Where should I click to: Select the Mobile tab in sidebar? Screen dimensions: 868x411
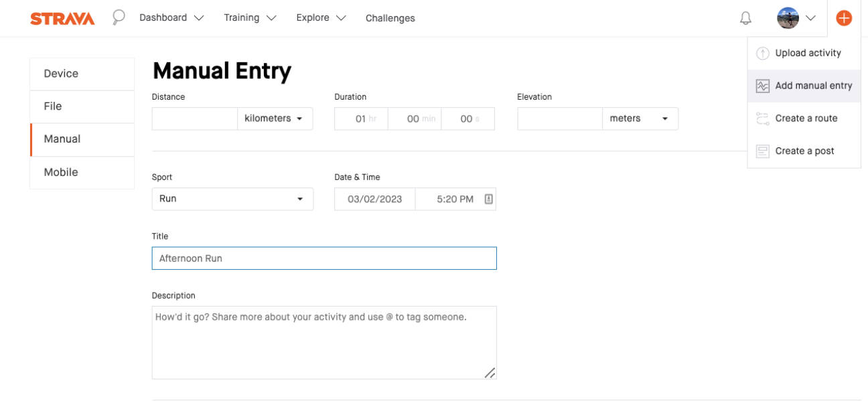(x=82, y=172)
